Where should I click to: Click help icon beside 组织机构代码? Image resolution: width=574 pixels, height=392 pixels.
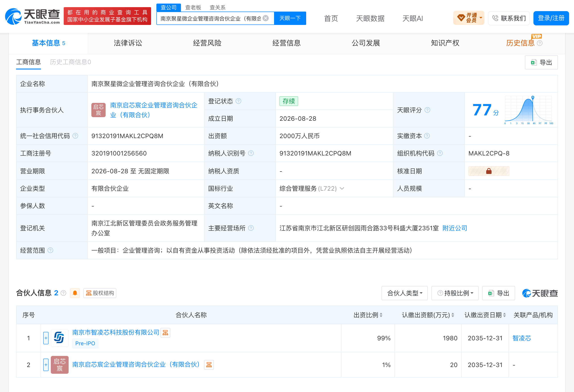point(440,153)
